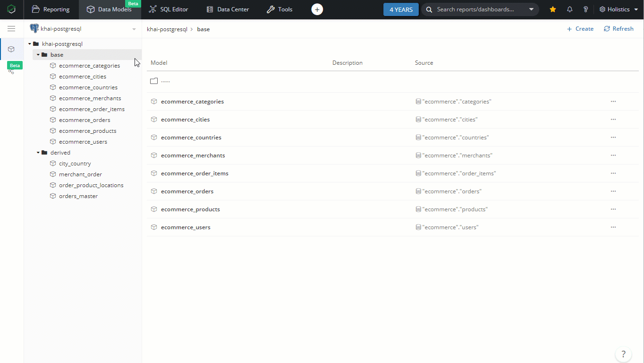Open ecommerce_cities model in table
This screenshot has width=644, height=363.
[x=185, y=120]
